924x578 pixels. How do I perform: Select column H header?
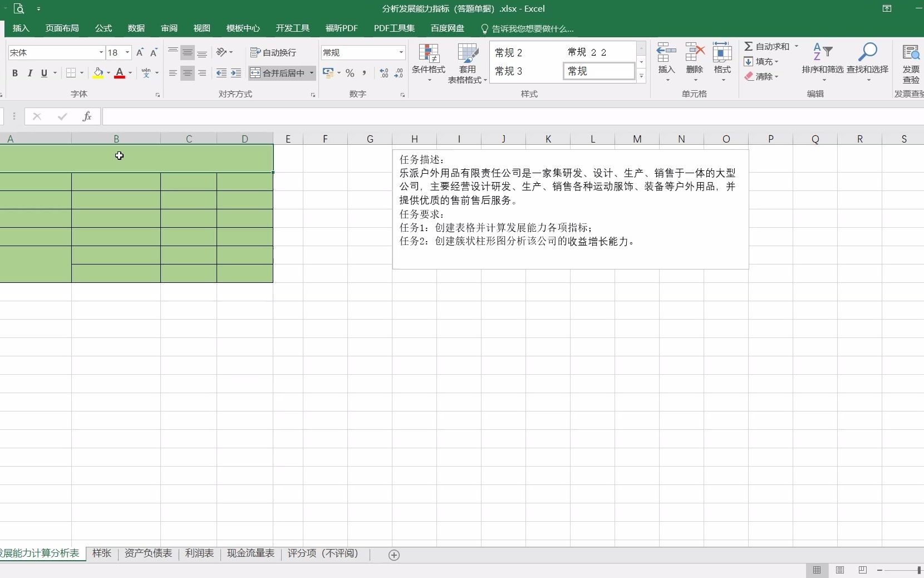(x=415, y=139)
